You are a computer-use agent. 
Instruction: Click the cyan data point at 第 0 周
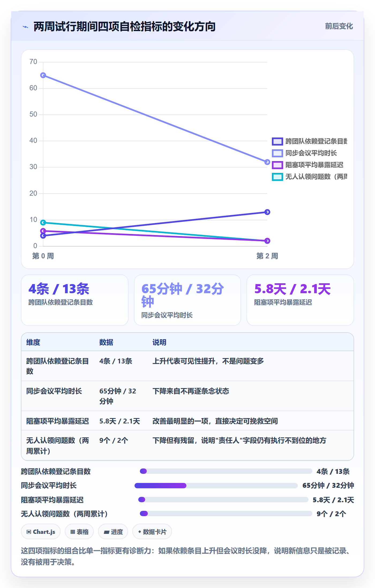point(43,222)
